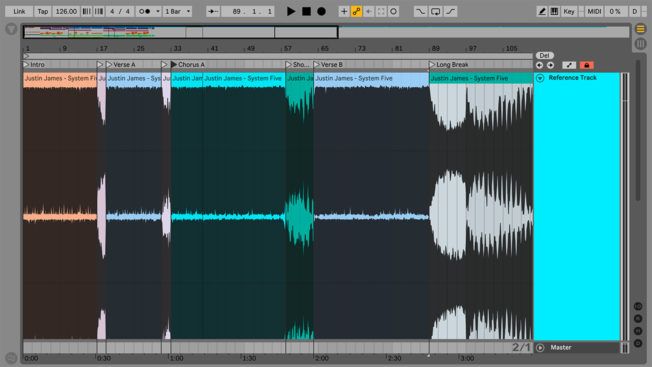Click the 2/1 grid zoom label

(x=521, y=347)
